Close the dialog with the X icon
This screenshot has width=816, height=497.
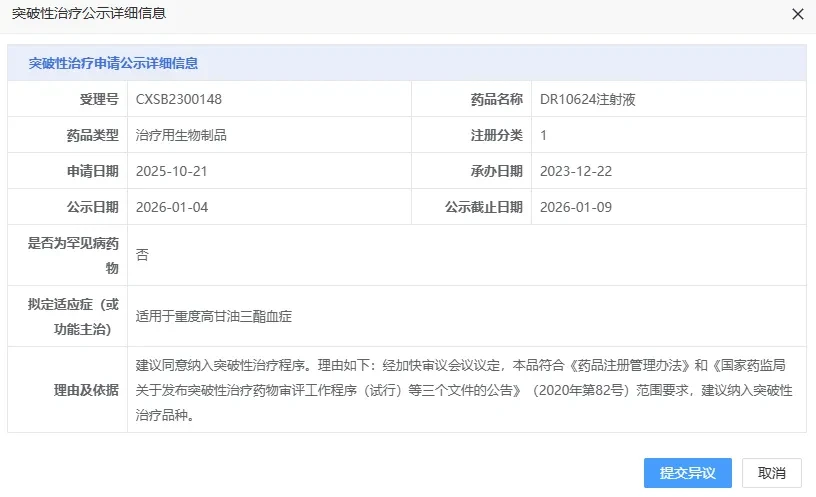(x=798, y=14)
